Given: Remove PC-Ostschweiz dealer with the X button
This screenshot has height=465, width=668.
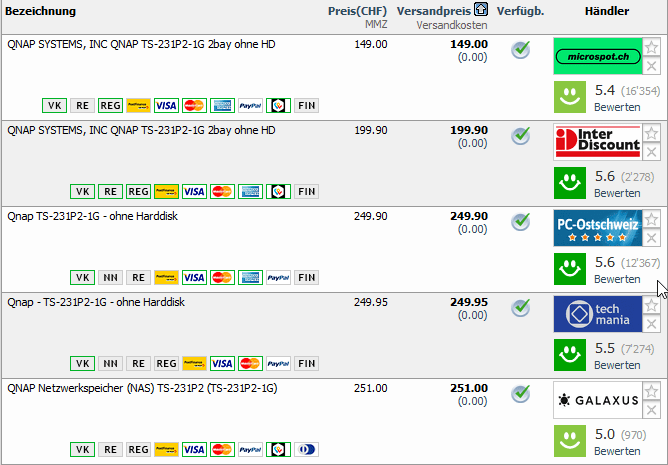Looking at the screenshot, I should pyautogui.click(x=651, y=238).
